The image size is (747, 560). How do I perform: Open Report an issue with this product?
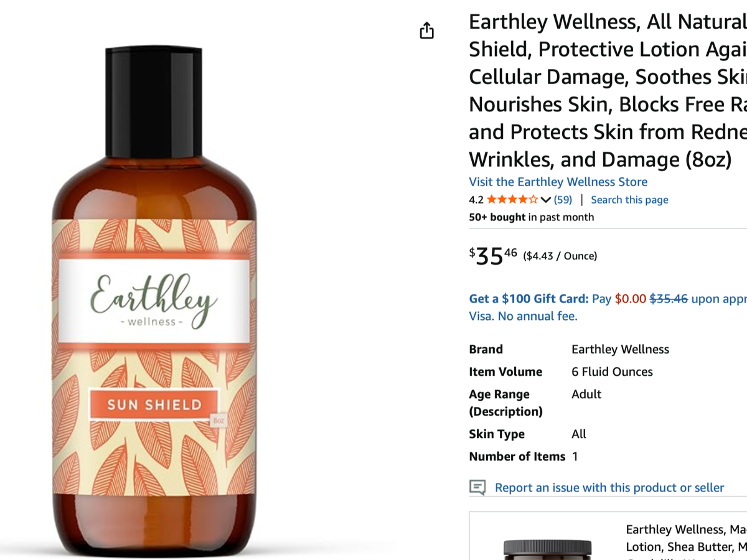click(609, 488)
